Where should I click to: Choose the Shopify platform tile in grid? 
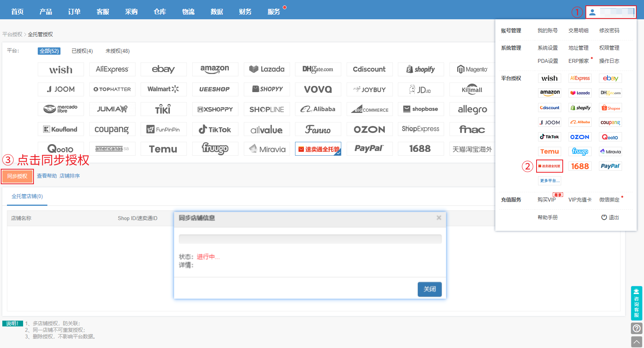[x=421, y=69]
